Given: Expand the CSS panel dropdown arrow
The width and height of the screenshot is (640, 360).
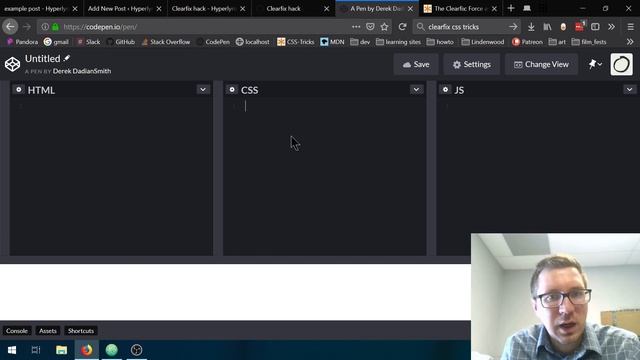Looking at the screenshot, I should (416, 89).
